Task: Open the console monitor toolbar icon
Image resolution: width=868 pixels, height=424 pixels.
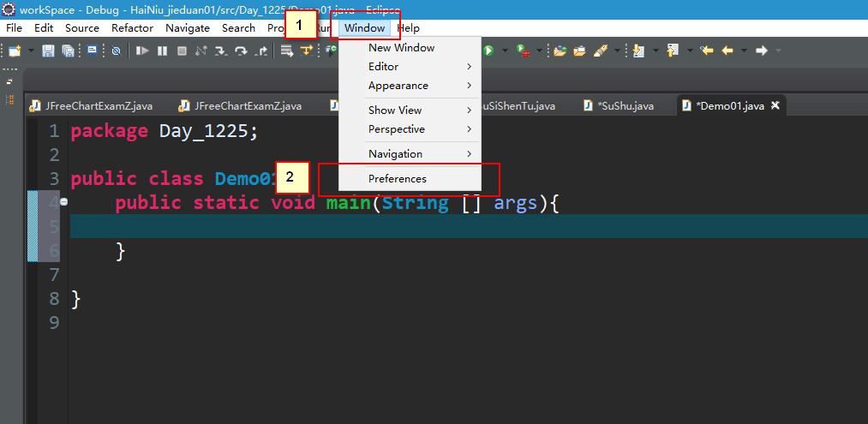Action: click(92, 51)
